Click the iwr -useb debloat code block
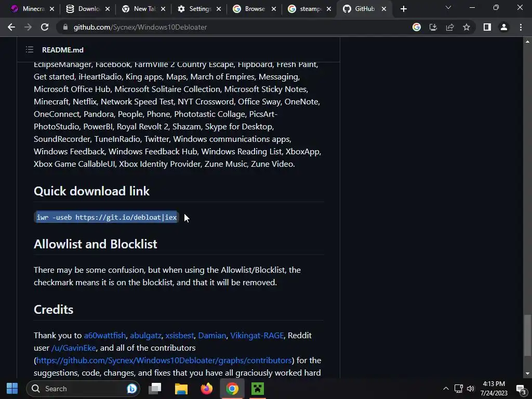Screen dimensions: 532x399 coord(107,217)
